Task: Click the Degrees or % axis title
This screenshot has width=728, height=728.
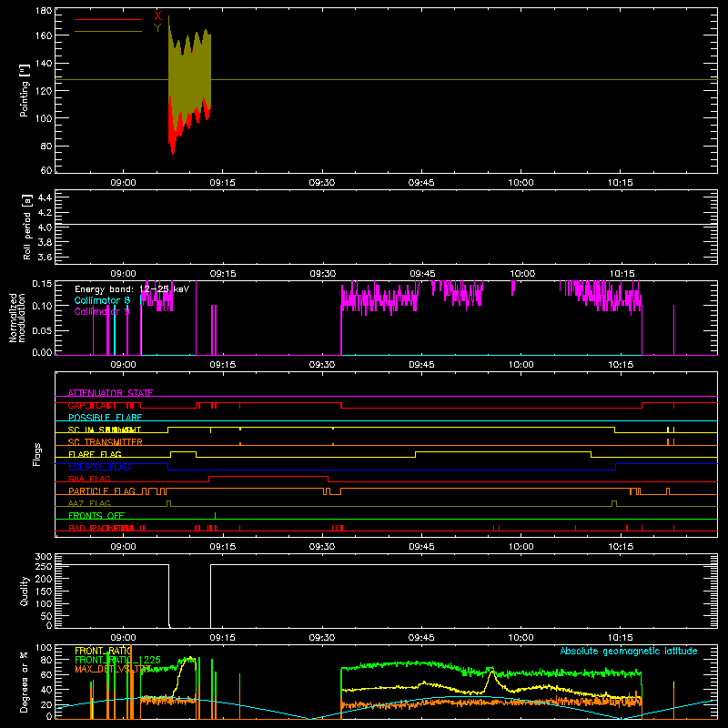Action: 25,682
